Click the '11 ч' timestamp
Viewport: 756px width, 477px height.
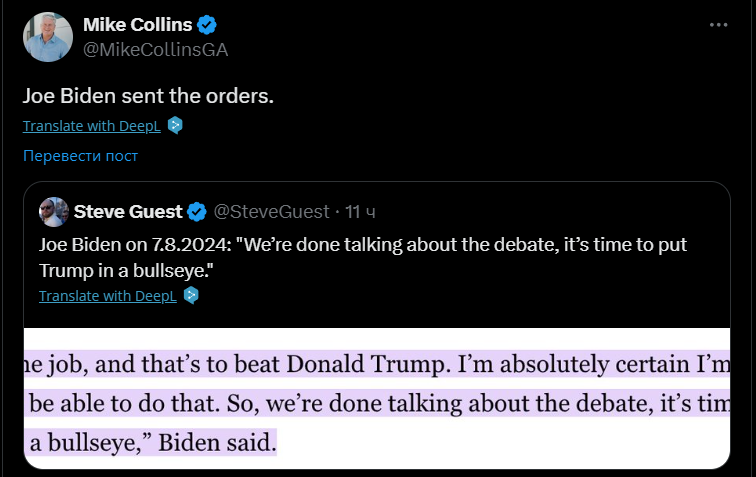coord(361,211)
